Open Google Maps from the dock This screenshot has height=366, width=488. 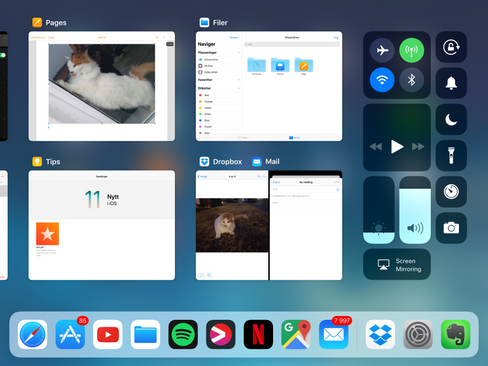coord(296,335)
